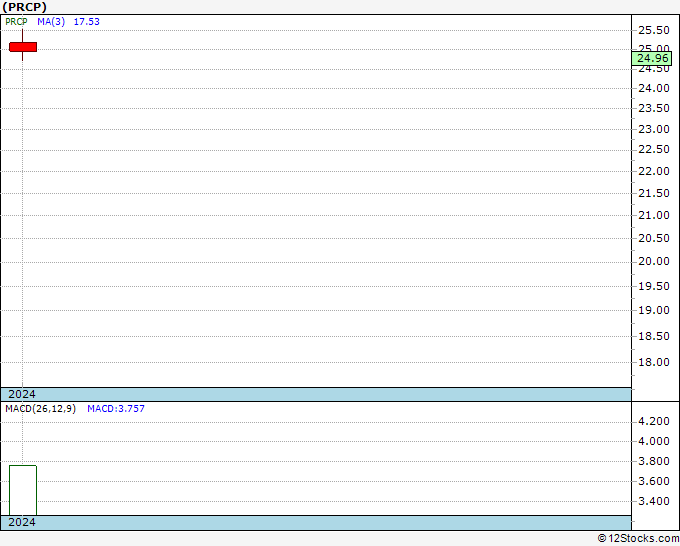
Task: Click the 18.00 price axis label
Action: point(654,362)
